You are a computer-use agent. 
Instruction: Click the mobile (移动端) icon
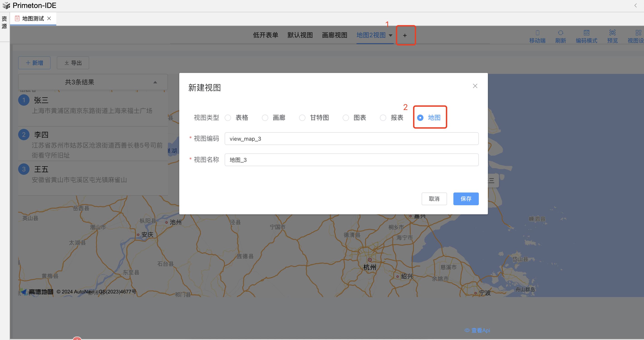point(537,33)
